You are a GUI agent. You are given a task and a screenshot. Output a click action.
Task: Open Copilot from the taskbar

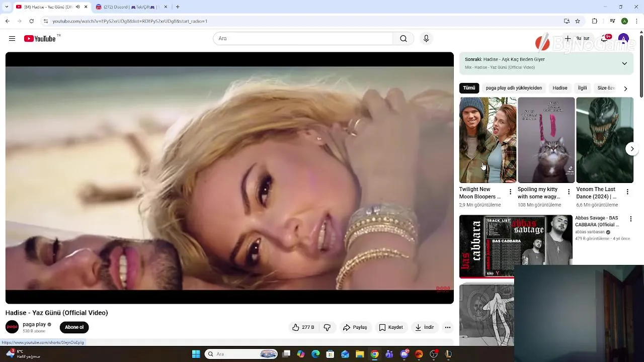tap(301, 354)
